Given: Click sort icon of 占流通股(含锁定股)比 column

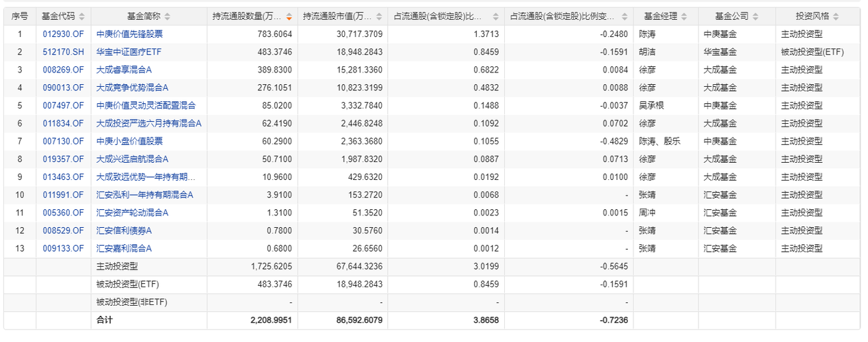Looking at the screenshot, I should pyautogui.click(x=495, y=16).
